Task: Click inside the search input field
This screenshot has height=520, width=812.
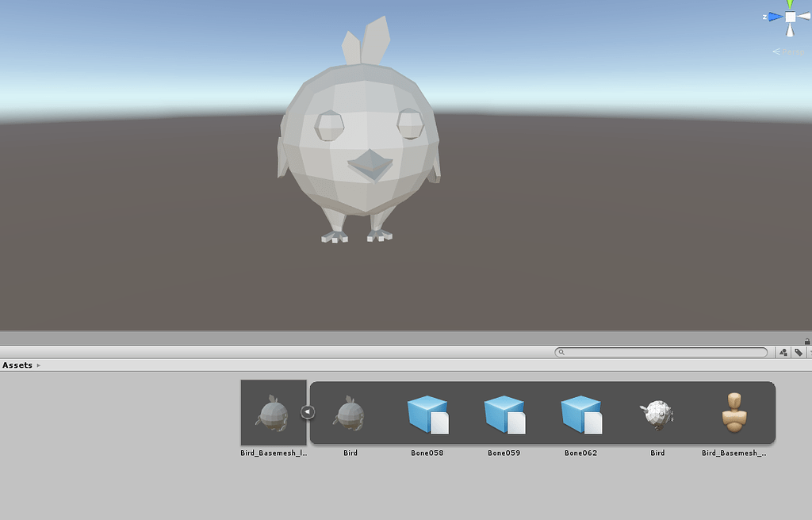Action: coord(658,352)
